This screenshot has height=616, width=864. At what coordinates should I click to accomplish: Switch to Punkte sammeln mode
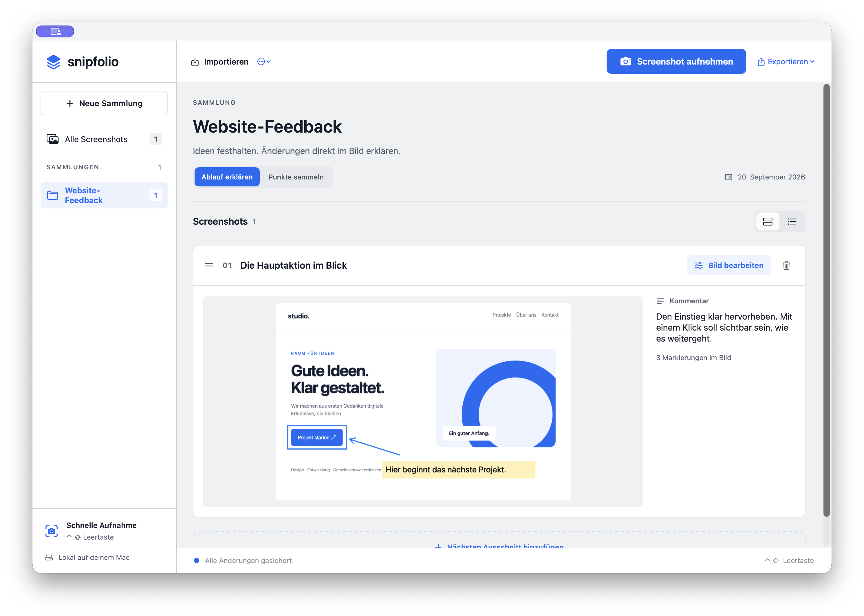[x=296, y=177]
